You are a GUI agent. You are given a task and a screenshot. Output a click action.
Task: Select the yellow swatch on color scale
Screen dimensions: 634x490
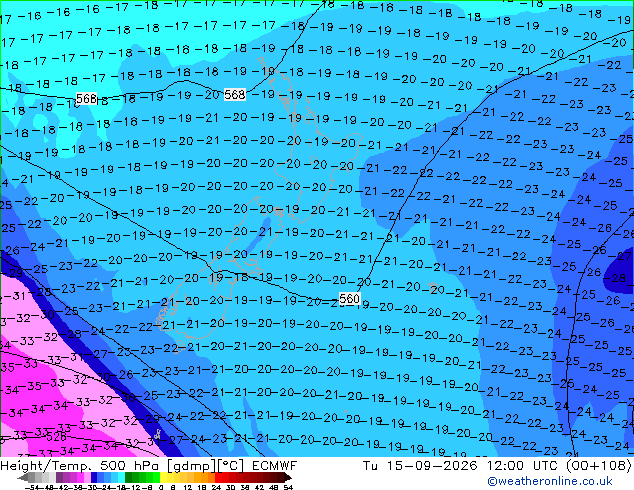click(x=163, y=477)
